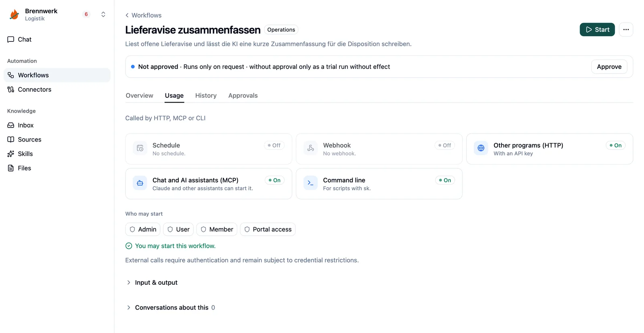Click the Webhook icon
The width and height of the screenshot is (644, 333).
point(311,148)
